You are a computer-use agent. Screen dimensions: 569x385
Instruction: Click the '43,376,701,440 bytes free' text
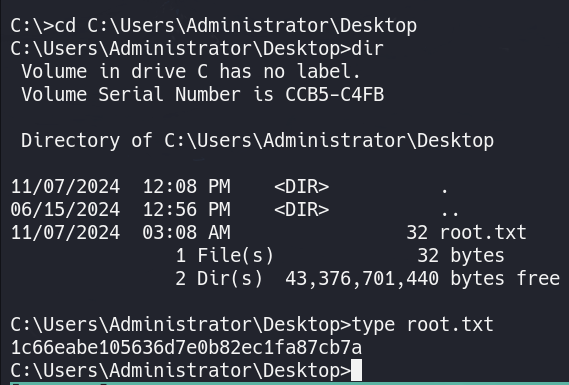[422, 279]
